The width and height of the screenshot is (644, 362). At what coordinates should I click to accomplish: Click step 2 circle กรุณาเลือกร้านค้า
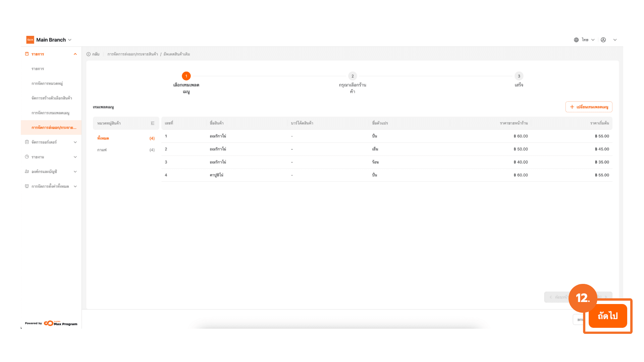click(x=352, y=76)
